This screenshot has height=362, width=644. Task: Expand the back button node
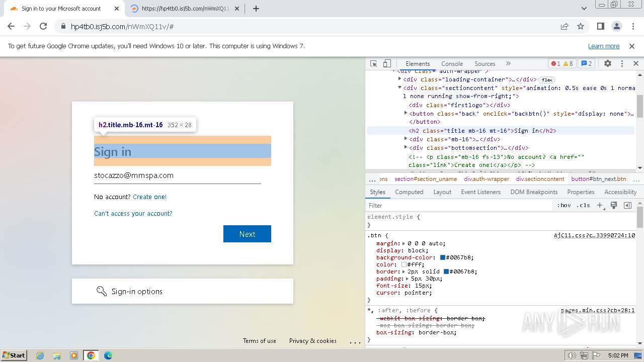point(406,114)
